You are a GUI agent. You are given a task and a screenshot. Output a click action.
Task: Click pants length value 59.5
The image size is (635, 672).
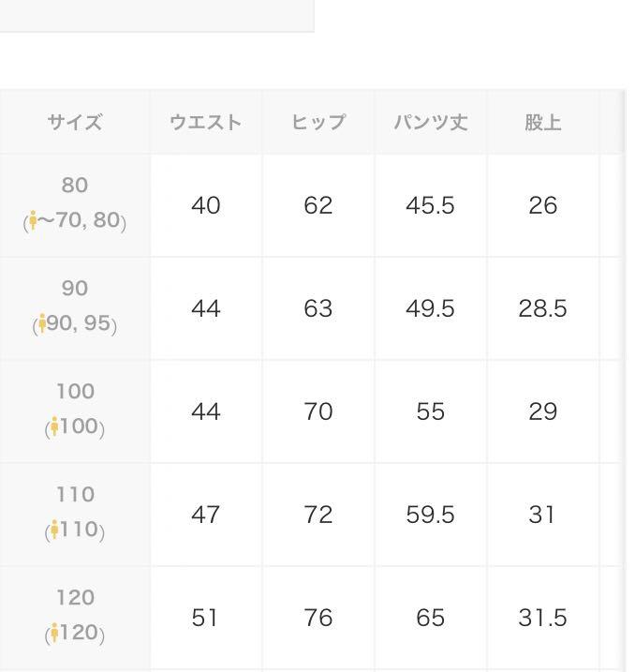click(x=431, y=515)
